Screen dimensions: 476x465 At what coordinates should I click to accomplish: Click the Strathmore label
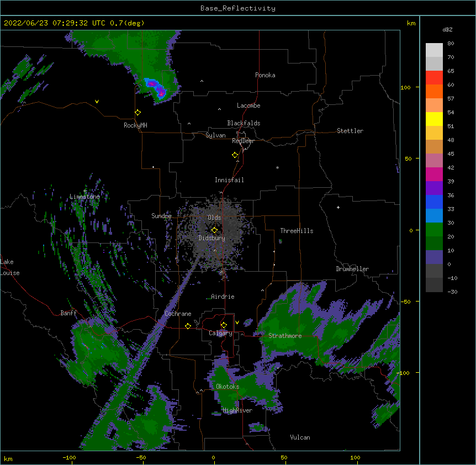pos(285,336)
